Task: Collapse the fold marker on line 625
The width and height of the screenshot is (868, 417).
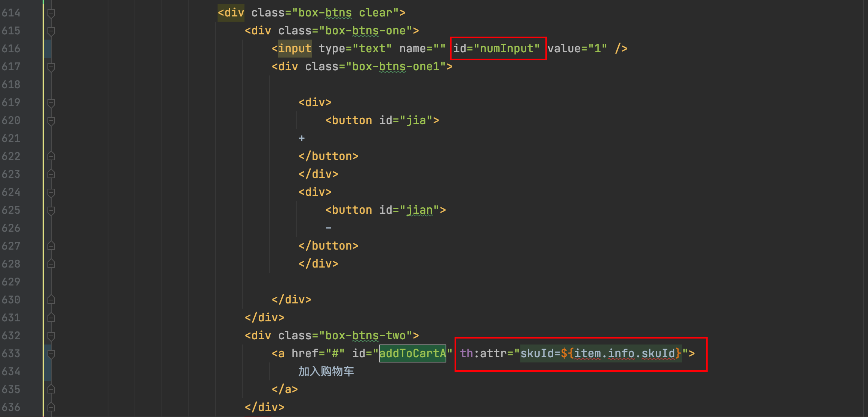Action: [51, 211]
